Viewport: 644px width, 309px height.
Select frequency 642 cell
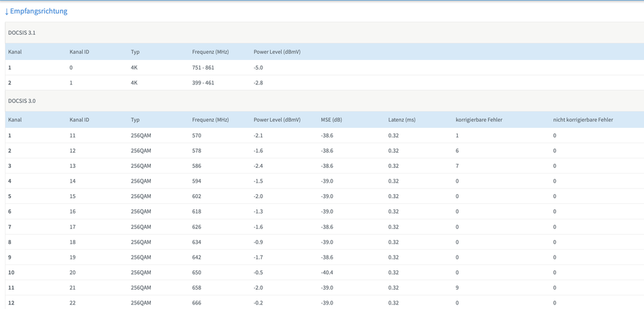[197, 257]
